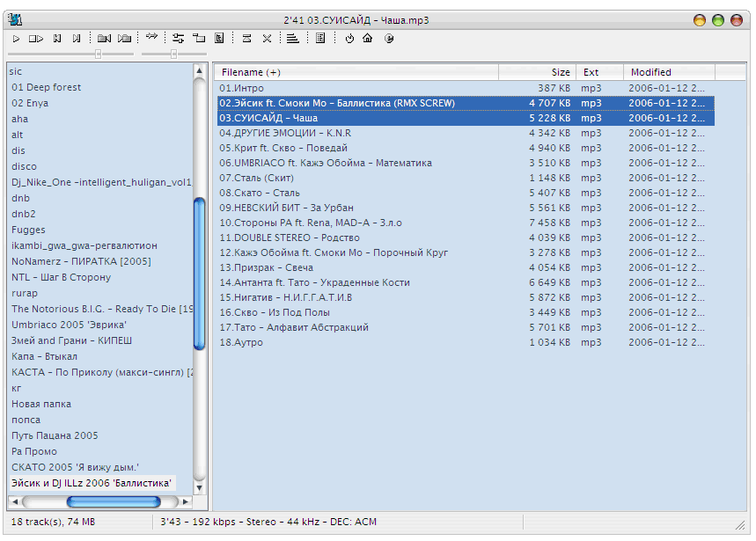Open the 'NTL - Шаг В Сторону' folder

[62, 277]
